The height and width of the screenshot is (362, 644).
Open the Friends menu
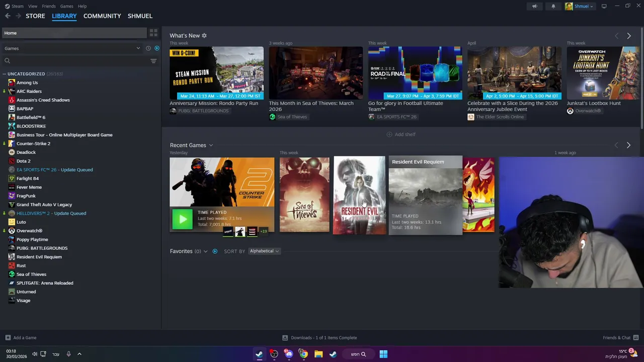(x=49, y=6)
